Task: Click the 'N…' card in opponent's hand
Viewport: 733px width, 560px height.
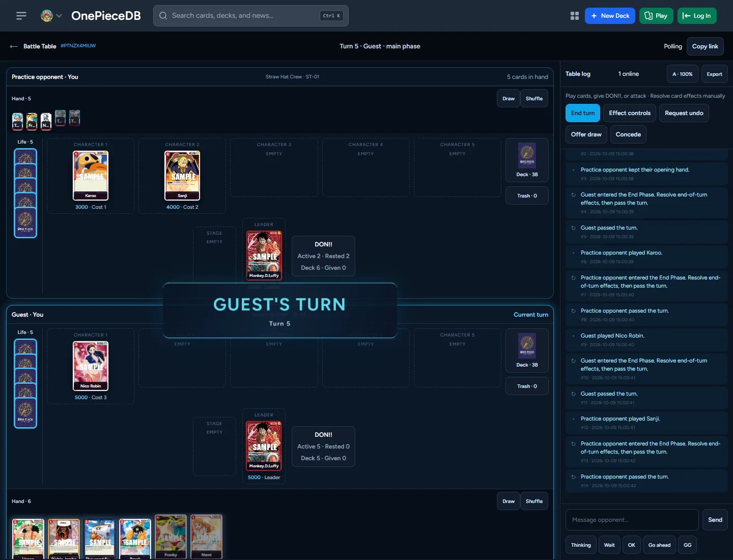Action: (x=46, y=121)
